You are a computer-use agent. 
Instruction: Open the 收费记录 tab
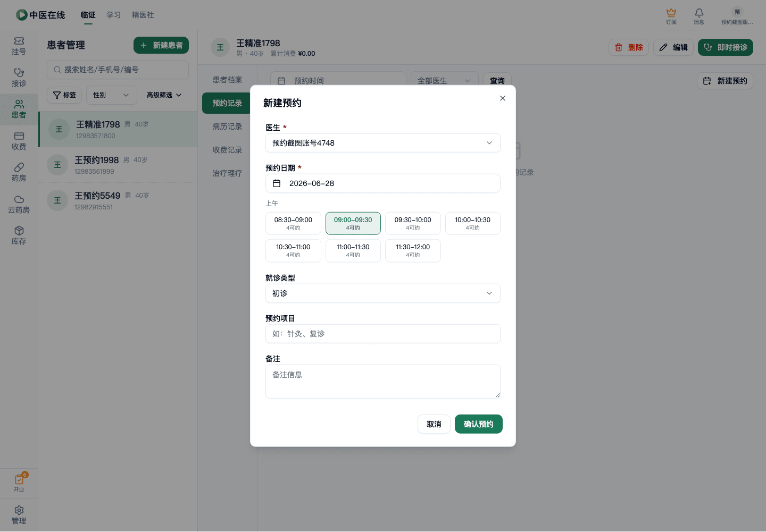(x=227, y=150)
